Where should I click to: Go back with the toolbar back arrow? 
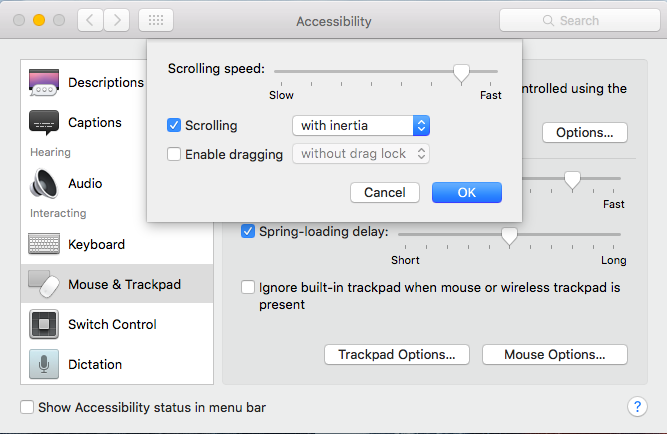[89, 20]
